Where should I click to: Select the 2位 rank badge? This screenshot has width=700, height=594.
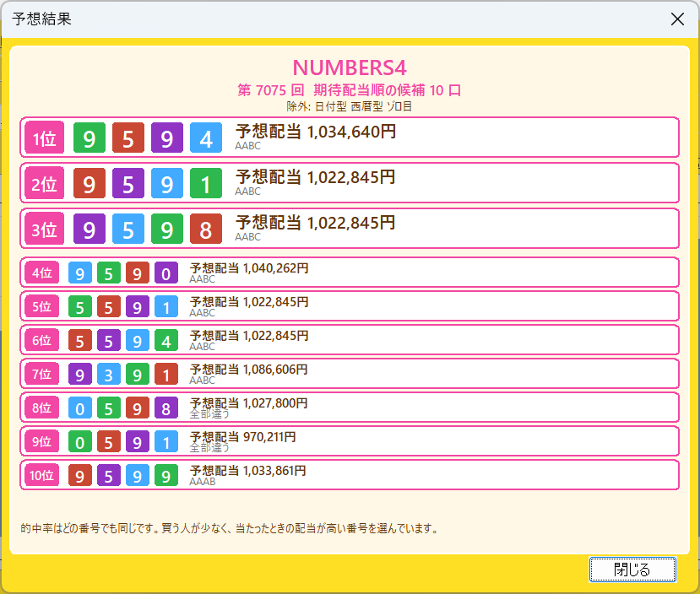tap(44, 183)
